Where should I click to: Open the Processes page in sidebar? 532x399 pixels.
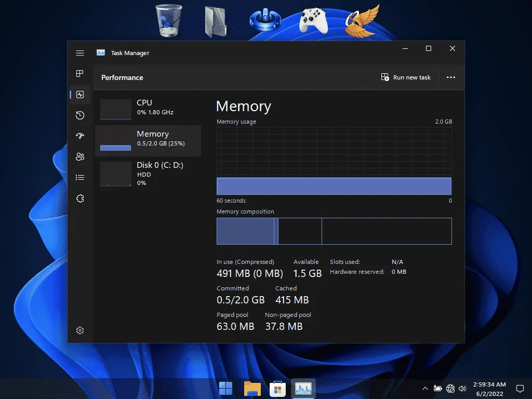click(x=79, y=74)
